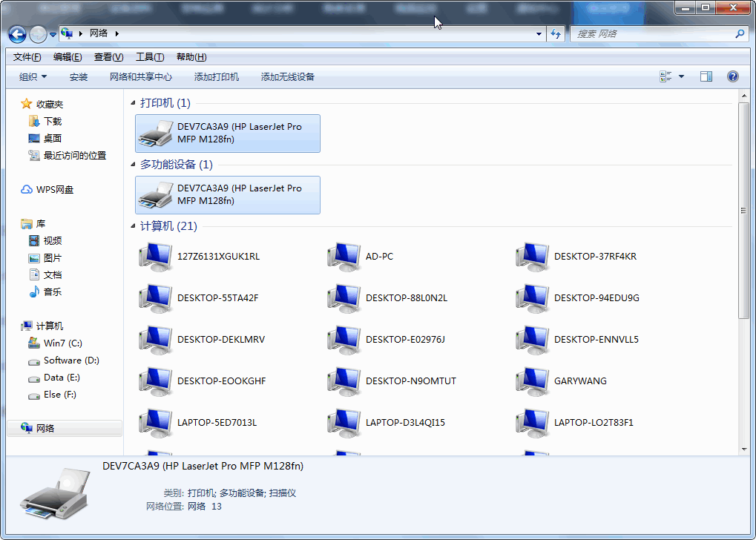Click the greyed Forward arrow button
Screen dimensions: 756x540
tap(38, 34)
